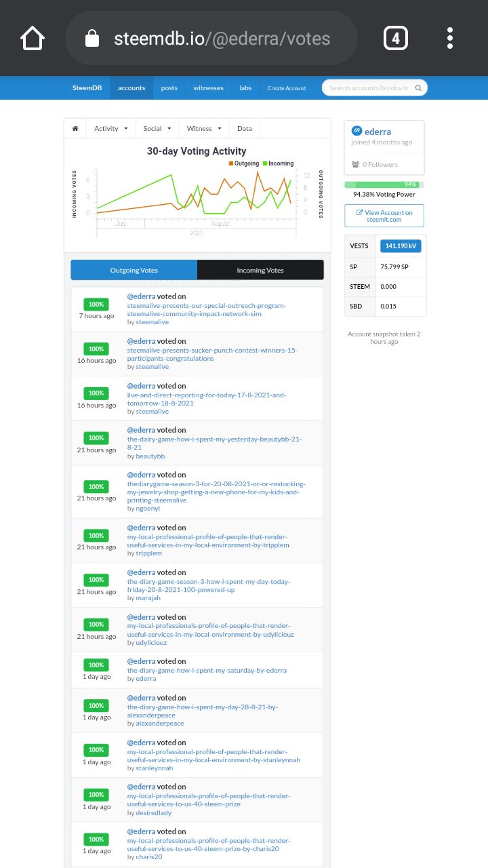Click author link charis20
Screen dimensions: 488x868
[149, 857]
